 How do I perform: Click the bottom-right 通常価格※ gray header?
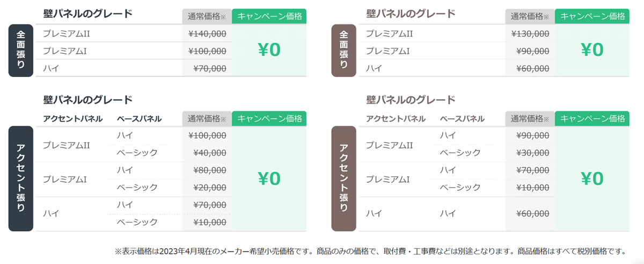530,119
